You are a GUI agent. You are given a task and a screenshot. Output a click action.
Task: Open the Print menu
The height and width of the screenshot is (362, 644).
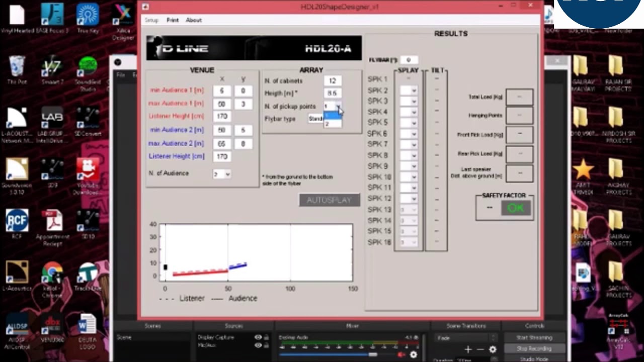point(173,20)
